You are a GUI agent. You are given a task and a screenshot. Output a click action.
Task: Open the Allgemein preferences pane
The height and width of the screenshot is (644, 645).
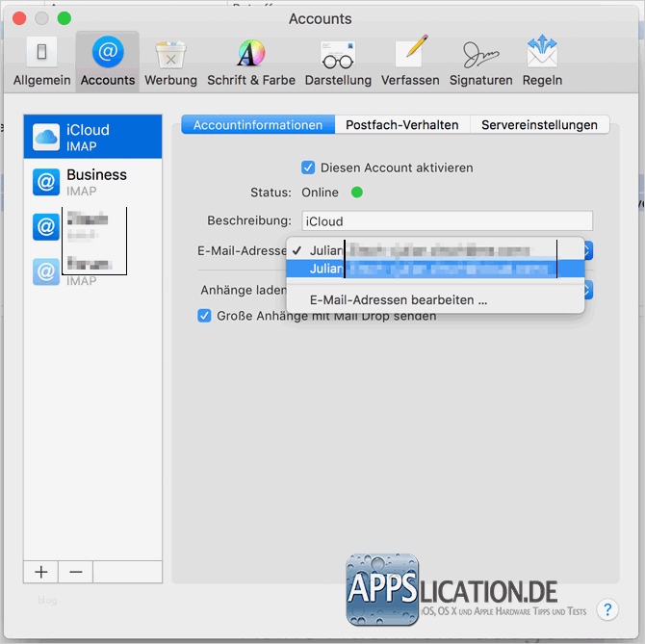tap(41, 62)
